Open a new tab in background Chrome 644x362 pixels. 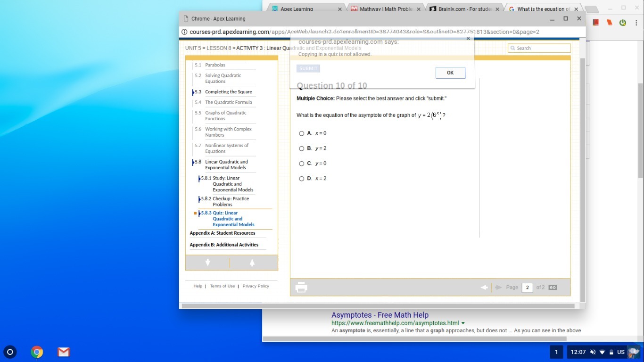click(591, 9)
